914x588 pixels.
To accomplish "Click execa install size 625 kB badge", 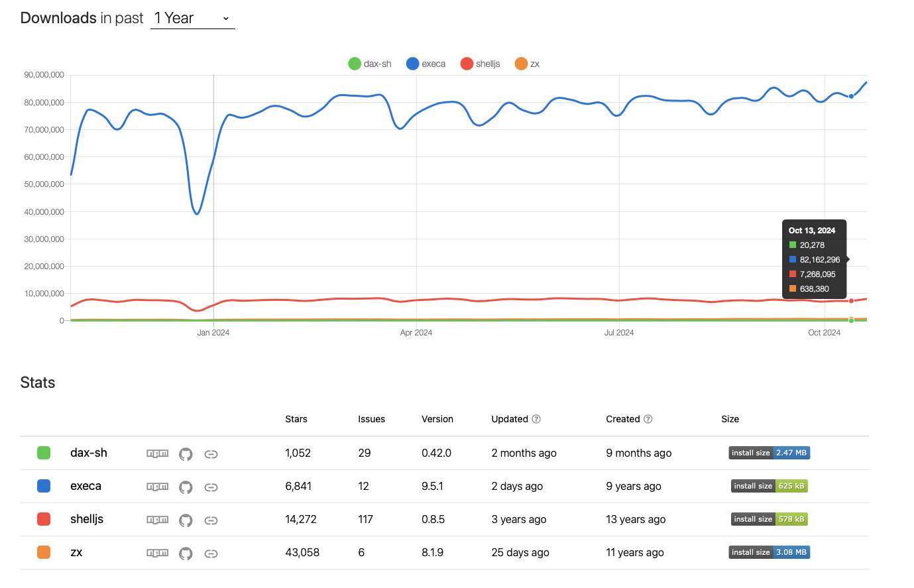I will [x=770, y=486].
